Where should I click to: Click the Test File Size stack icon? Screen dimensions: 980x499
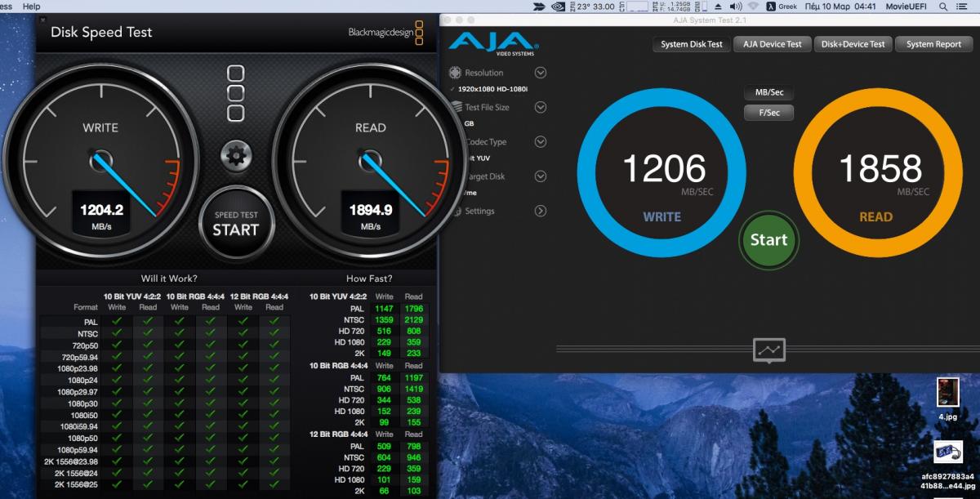pos(457,107)
